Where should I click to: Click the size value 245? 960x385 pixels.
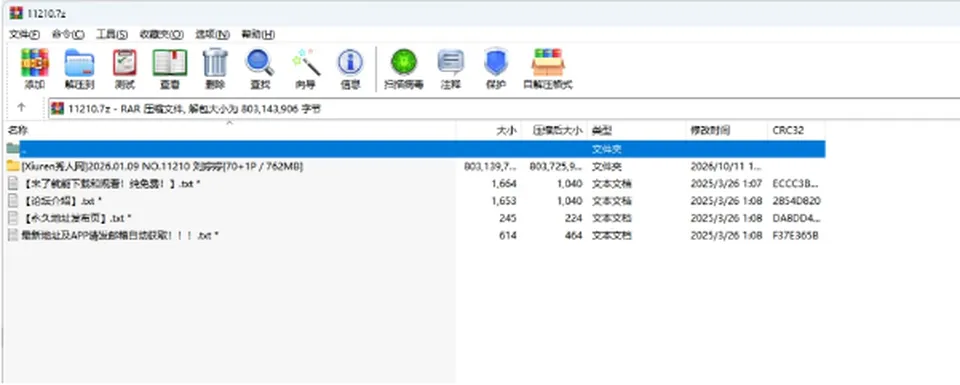[x=508, y=218]
